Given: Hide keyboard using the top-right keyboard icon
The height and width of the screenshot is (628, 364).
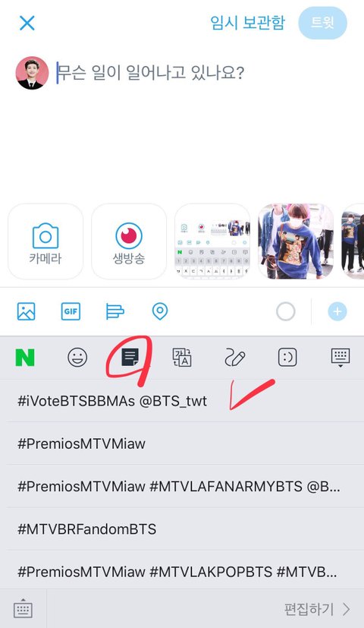Looking at the screenshot, I should tap(340, 357).
